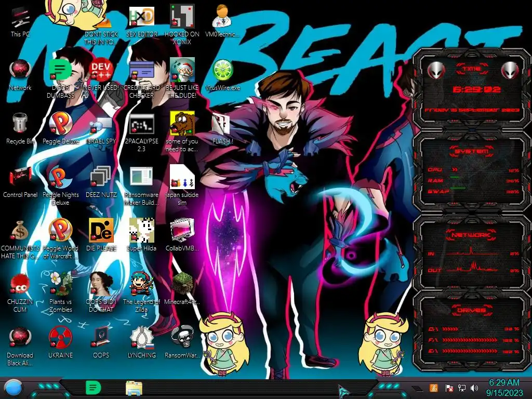Click the SYSTEM header in the widget
This screenshot has height=399, width=532.
(472, 151)
